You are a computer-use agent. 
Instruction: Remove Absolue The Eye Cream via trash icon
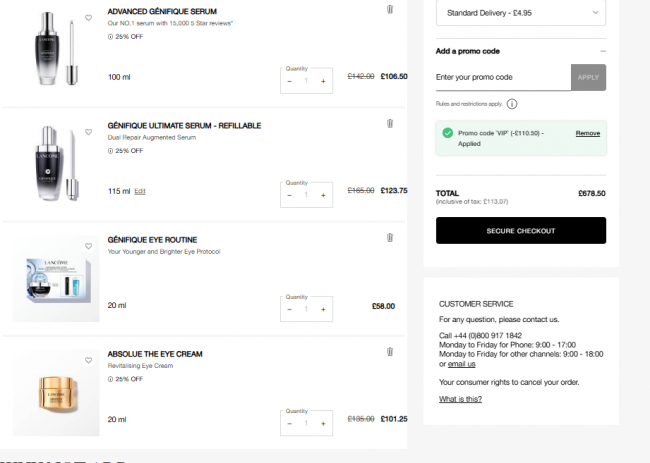pyautogui.click(x=390, y=352)
